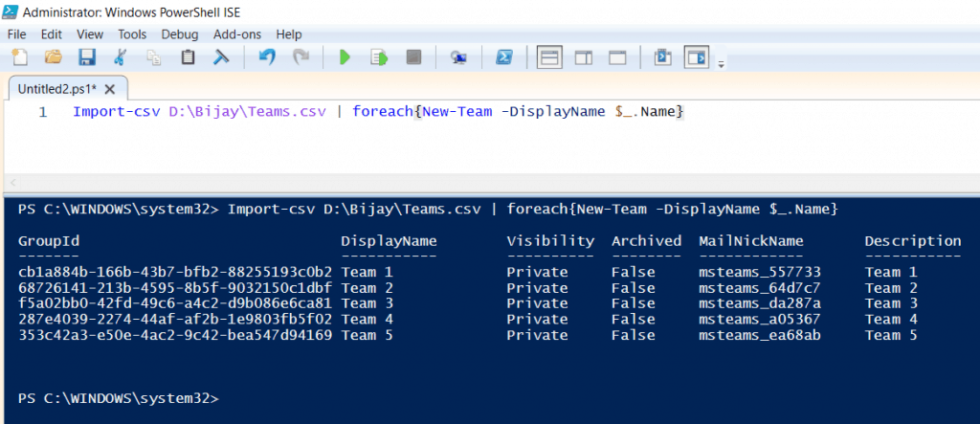This screenshot has width=980, height=424.
Task: Click mail nickname msteams_ea68ab
Action: coord(759,335)
